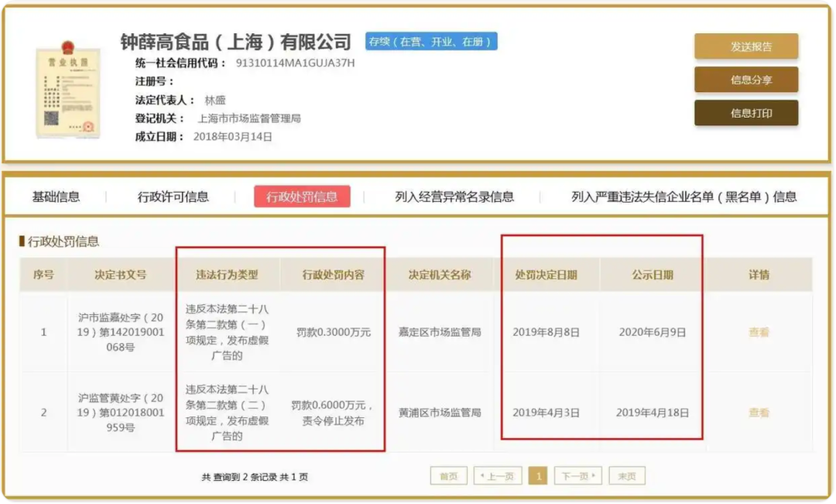The image size is (836, 504).
Task: Click document number ending 第012018001959号
Action: click(x=121, y=413)
